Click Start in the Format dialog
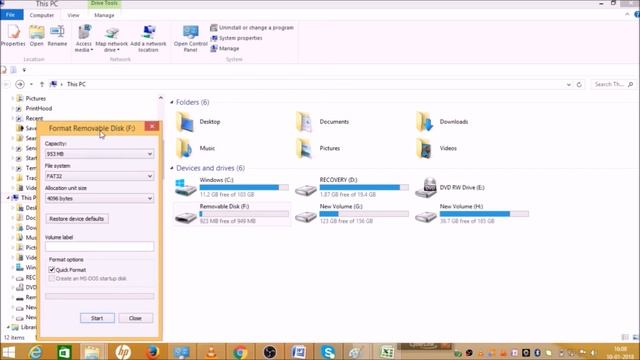This screenshot has width=640, height=360. [97, 318]
